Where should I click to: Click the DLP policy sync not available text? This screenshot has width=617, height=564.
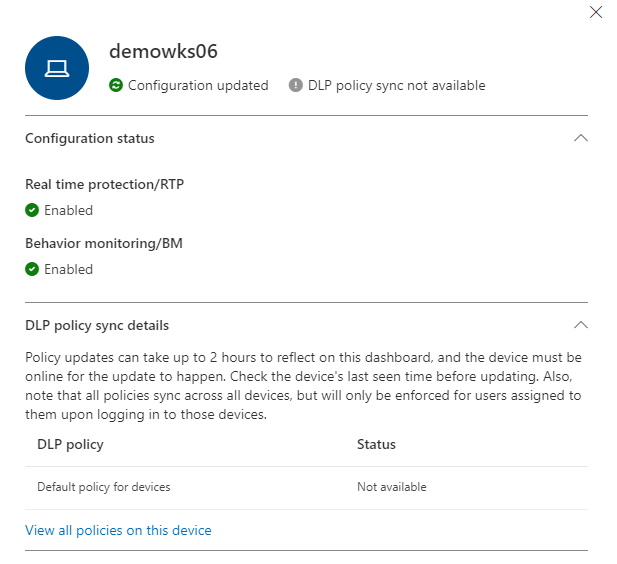(x=397, y=86)
